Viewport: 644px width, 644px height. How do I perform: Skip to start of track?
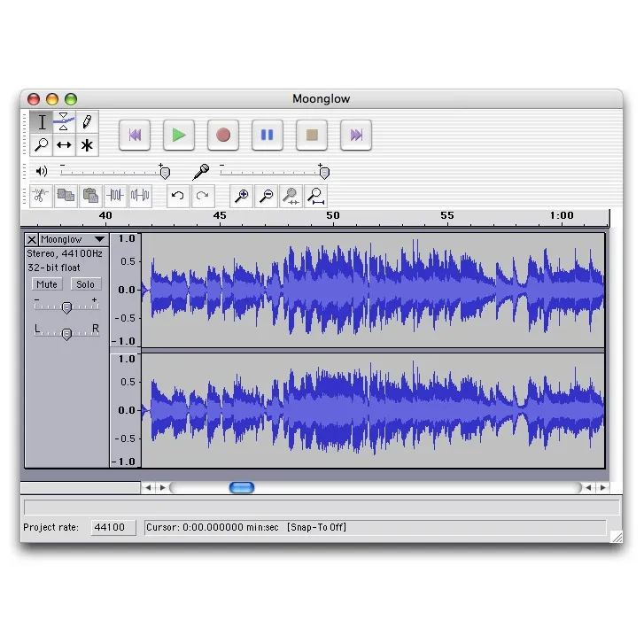coord(135,135)
